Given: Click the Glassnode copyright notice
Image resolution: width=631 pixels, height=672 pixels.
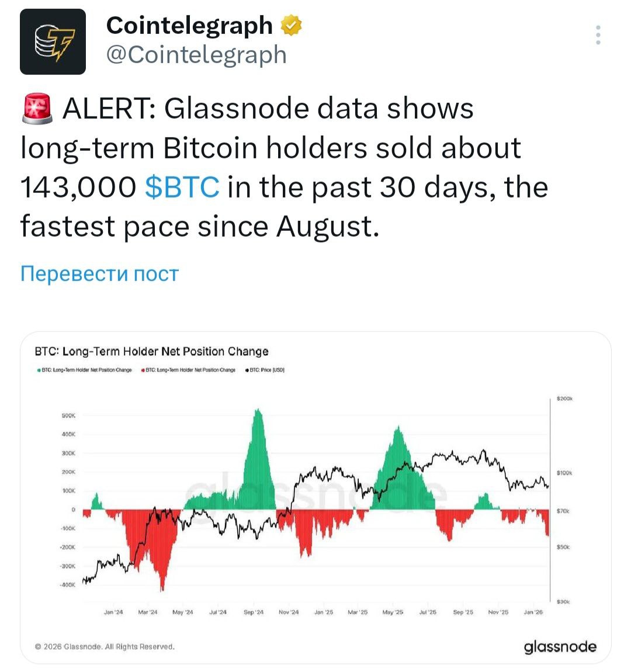Looking at the screenshot, I should click(105, 647).
